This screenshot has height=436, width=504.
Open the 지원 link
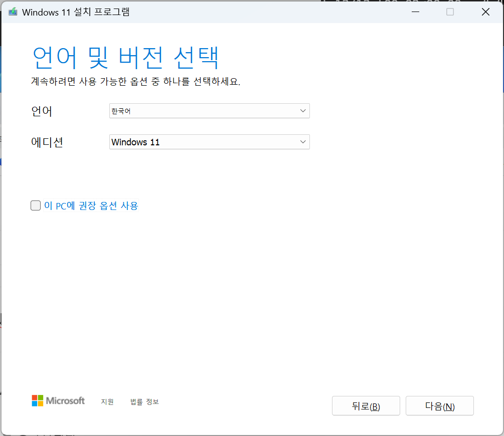[x=107, y=401]
